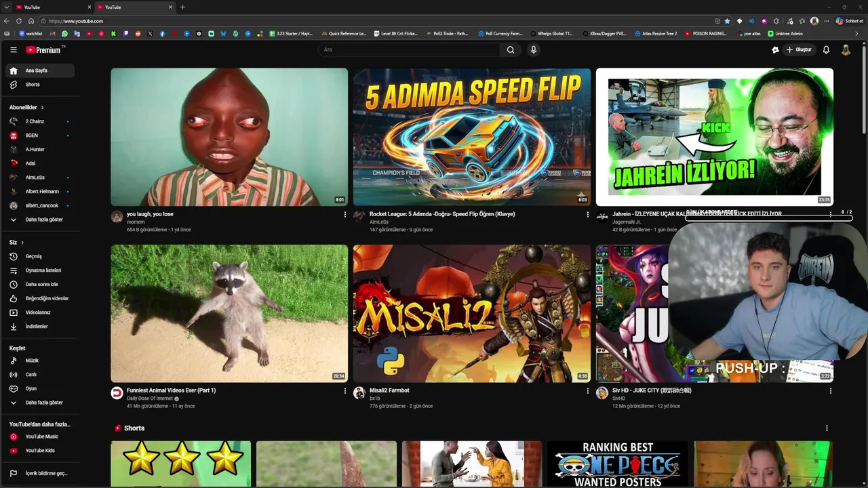The width and height of the screenshot is (868, 488).
Task: Open YouTube Music link
Action: pyautogui.click(x=40, y=436)
